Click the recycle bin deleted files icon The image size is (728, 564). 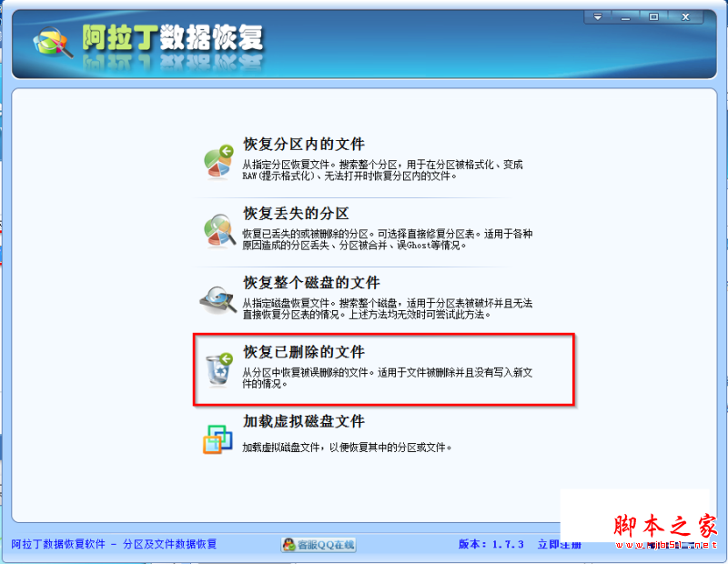pyautogui.click(x=219, y=369)
